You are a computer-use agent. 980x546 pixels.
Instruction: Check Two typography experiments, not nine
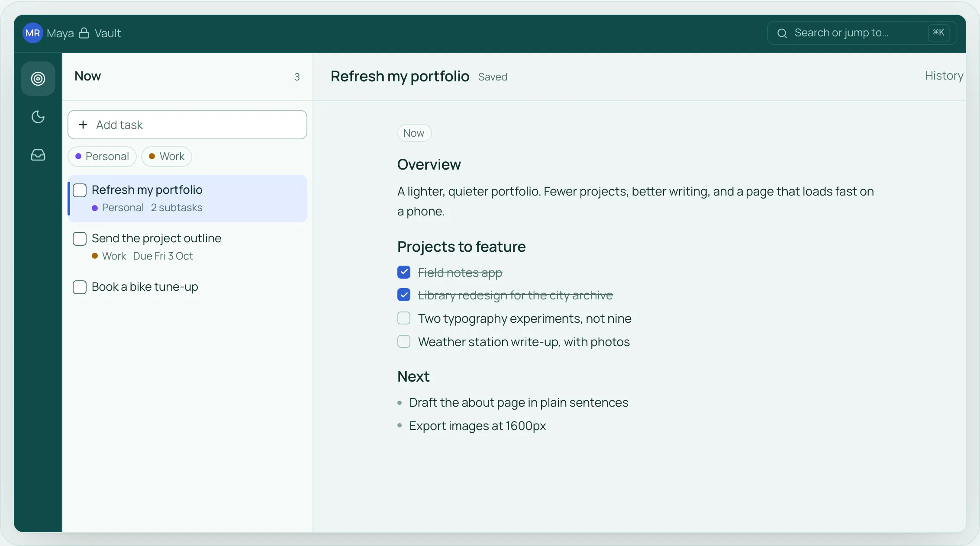pyautogui.click(x=404, y=318)
